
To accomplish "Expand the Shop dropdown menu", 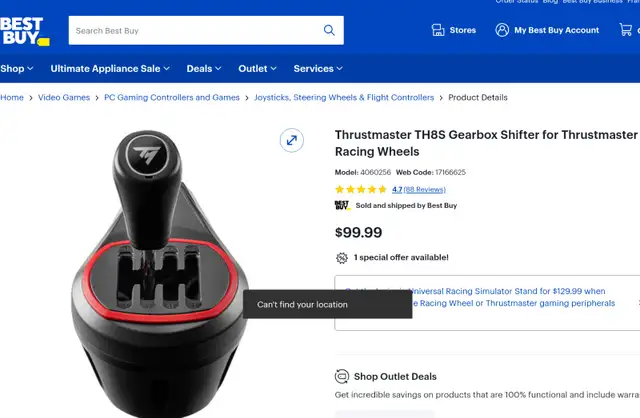I will point(17,69).
